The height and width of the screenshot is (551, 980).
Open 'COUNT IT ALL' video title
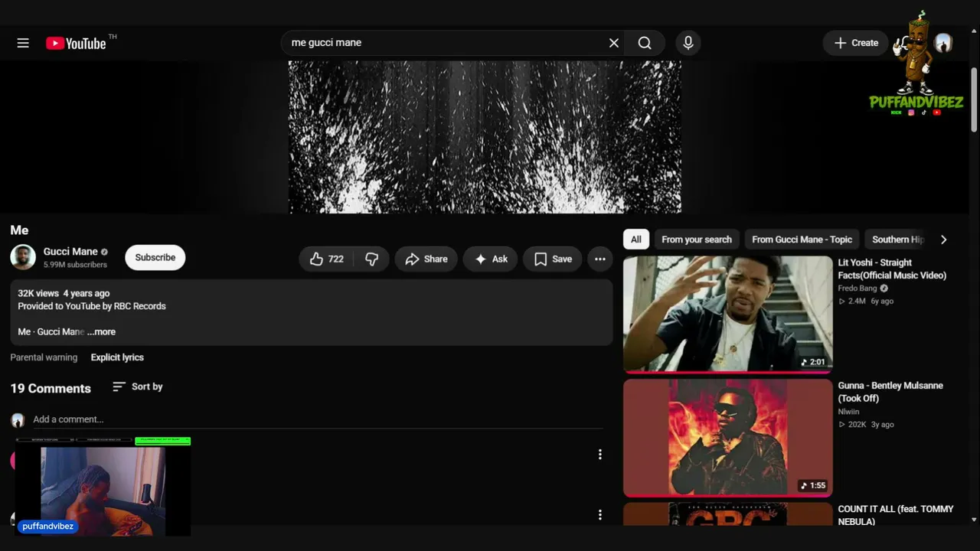(896, 515)
